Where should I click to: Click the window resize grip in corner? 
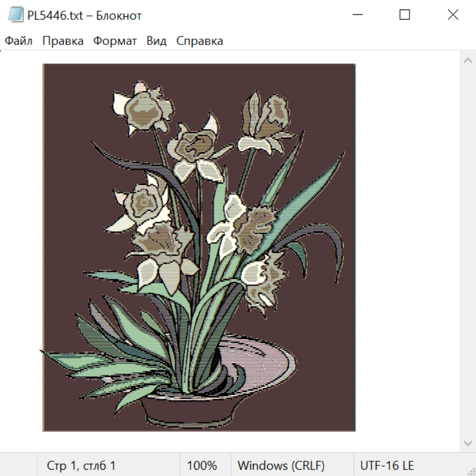pos(471,471)
